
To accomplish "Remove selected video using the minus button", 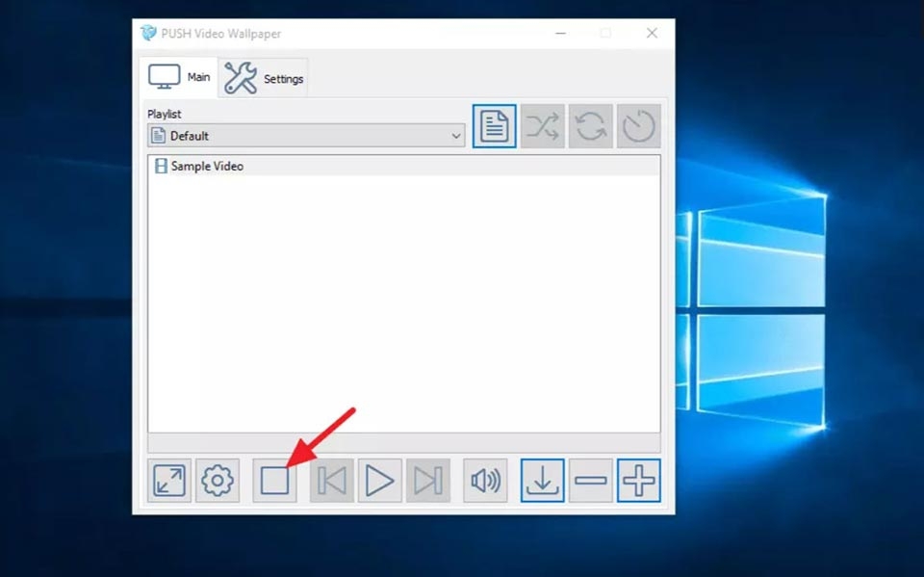I will pos(590,479).
